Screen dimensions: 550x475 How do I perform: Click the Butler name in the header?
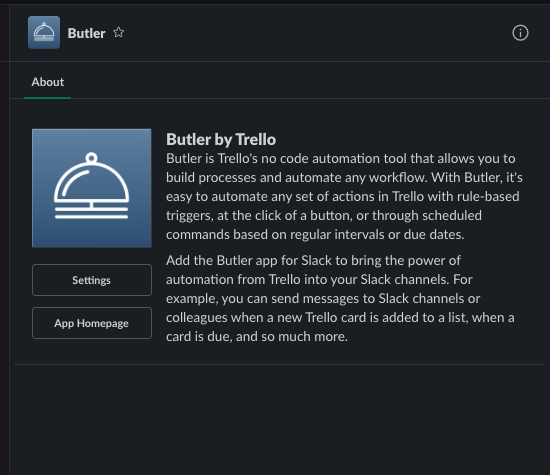point(86,33)
